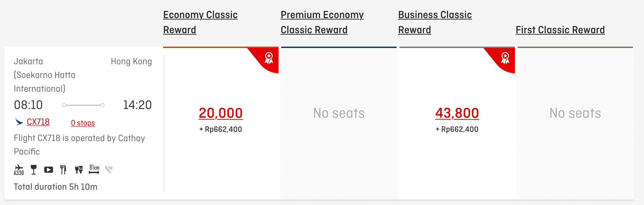The image size is (644, 205).
Task: Click the First Classic No seats cell
Action: tap(575, 113)
